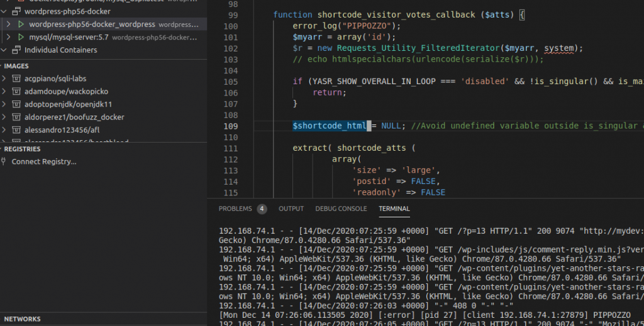Click the return; statement
644x326 pixels.
click(x=330, y=92)
